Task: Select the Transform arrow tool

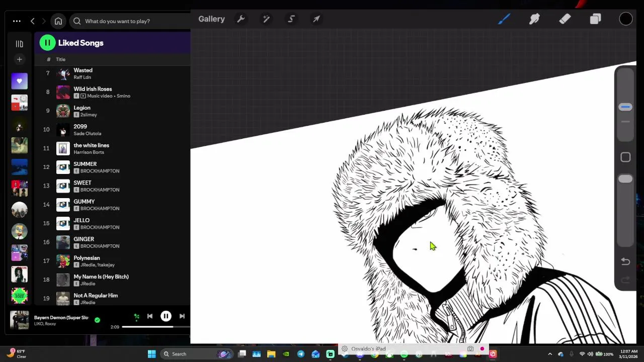Action: [x=316, y=19]
